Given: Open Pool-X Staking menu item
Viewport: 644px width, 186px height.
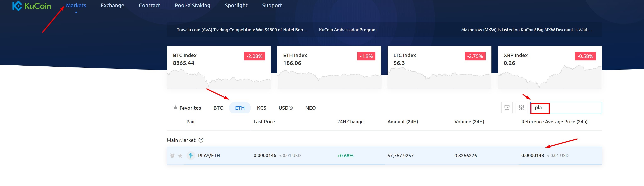Looking at the screenshot, I should [x=193, y=5].
